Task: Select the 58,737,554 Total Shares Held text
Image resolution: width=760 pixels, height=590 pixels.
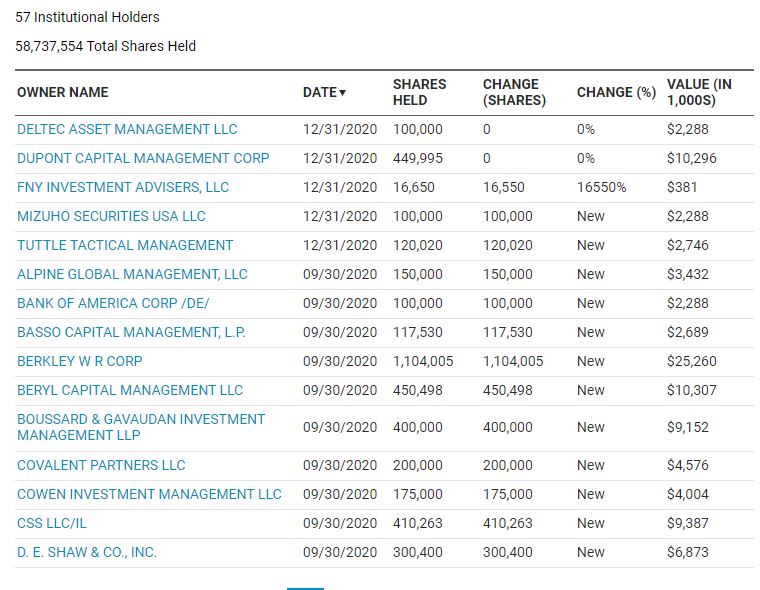Action: click(x=106, y=47)
